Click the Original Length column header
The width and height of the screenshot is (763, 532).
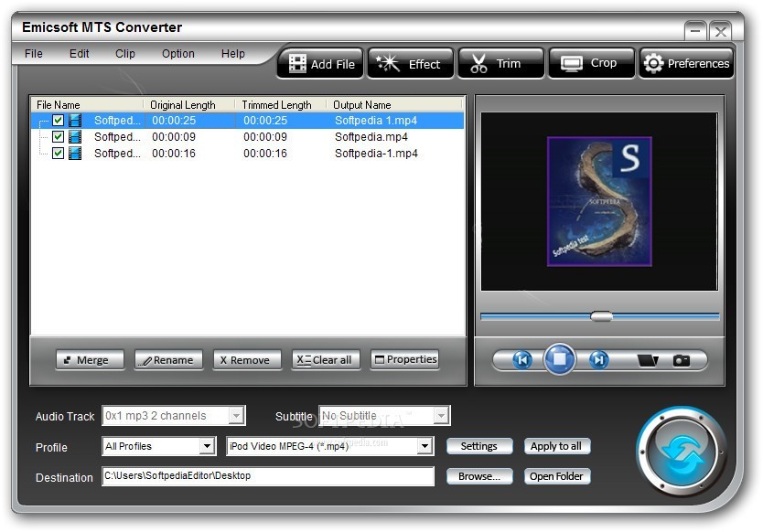tap(188, 104)
